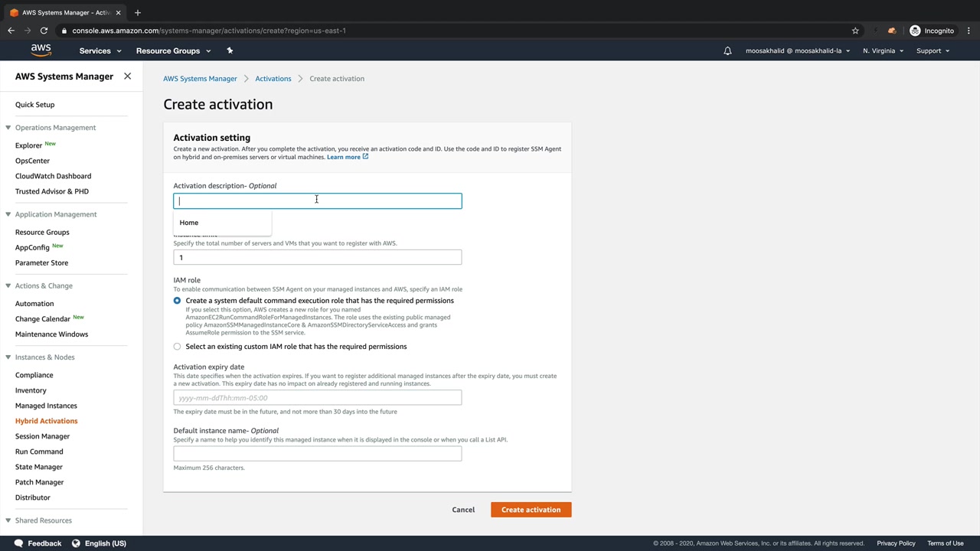The image size is (980, 551).
Task: Click the padlock site info icon
Action: [64, 31]
